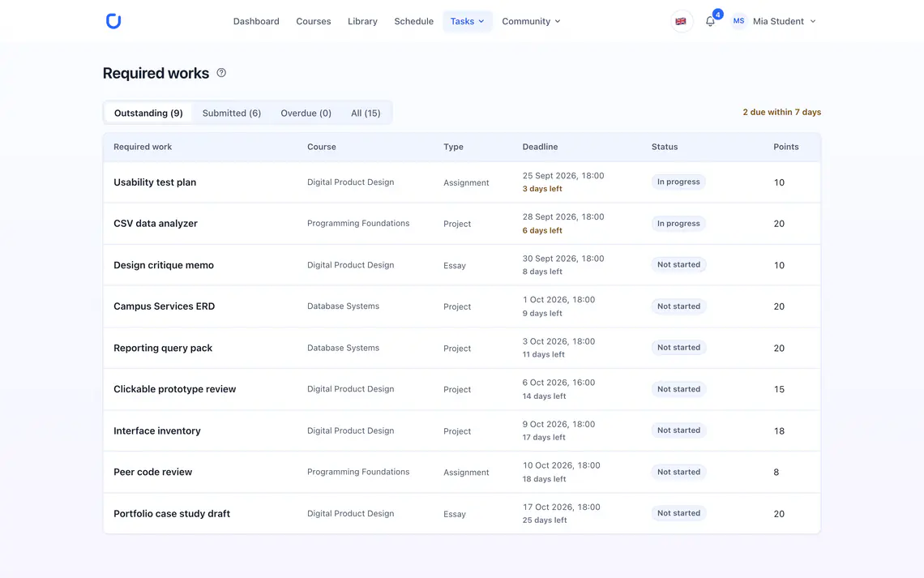
Task: Open Courses in the navigation
Action: click(314, 21)
